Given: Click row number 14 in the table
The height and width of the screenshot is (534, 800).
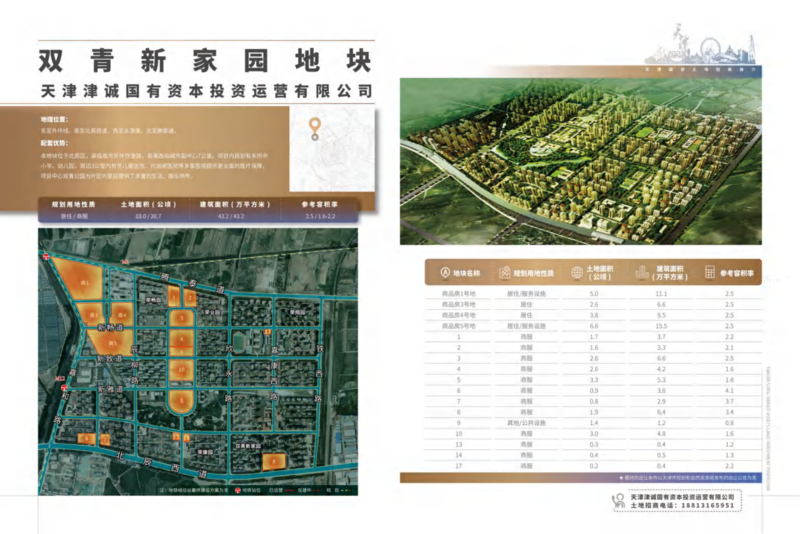Looking at the screenshot, I should pyautogui.click(x=459, y=455).
